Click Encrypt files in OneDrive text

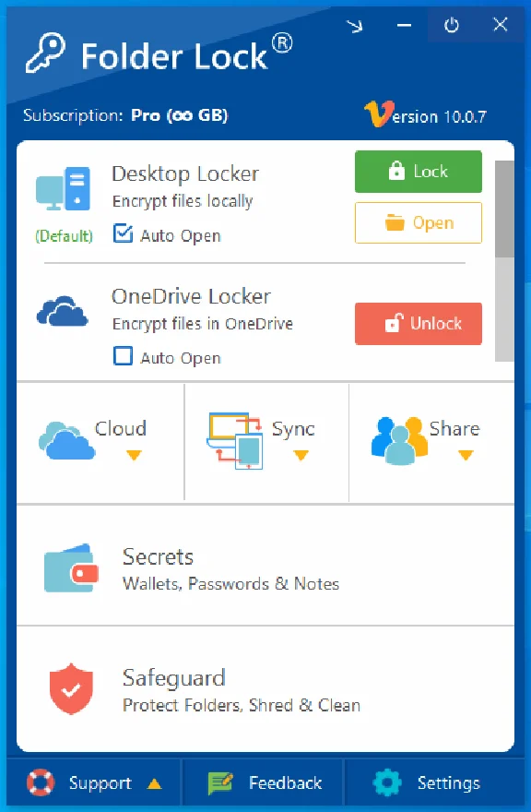(x=203, y=324)
